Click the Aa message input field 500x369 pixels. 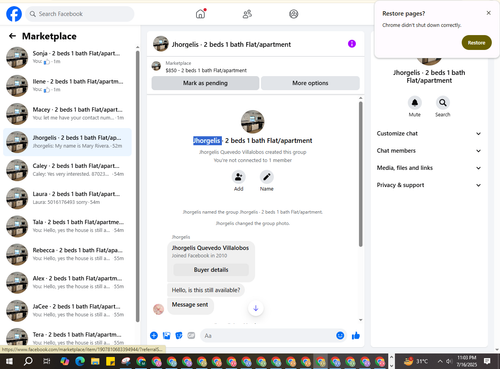click(x=273, y=335)
